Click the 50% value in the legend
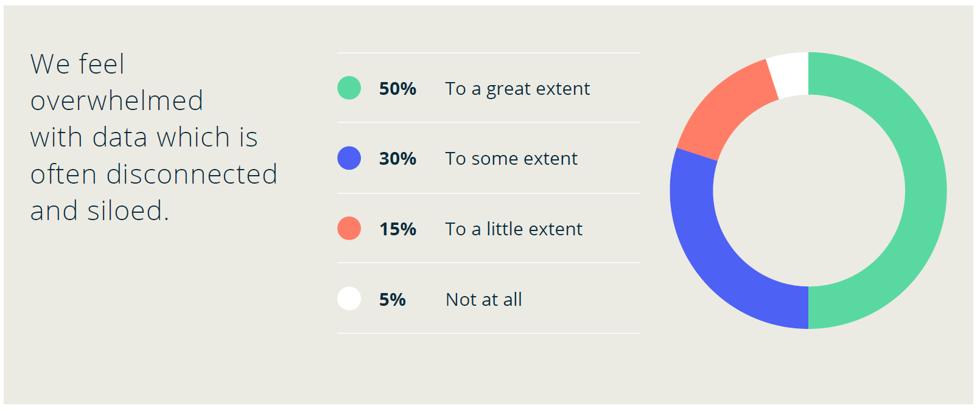 [397, 89]
